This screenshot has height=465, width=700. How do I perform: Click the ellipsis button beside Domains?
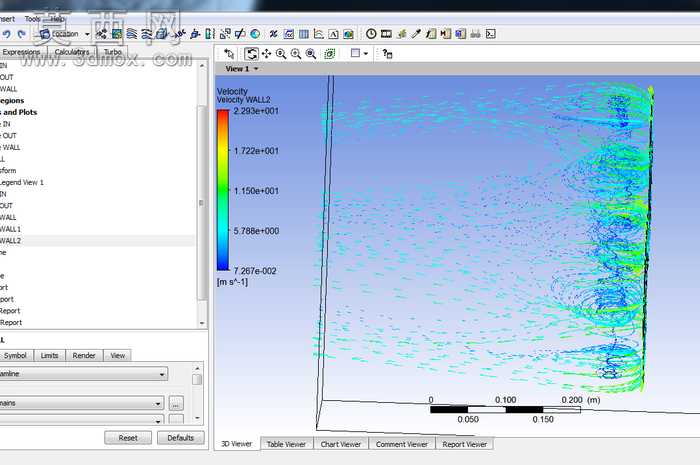pos(176,404)
